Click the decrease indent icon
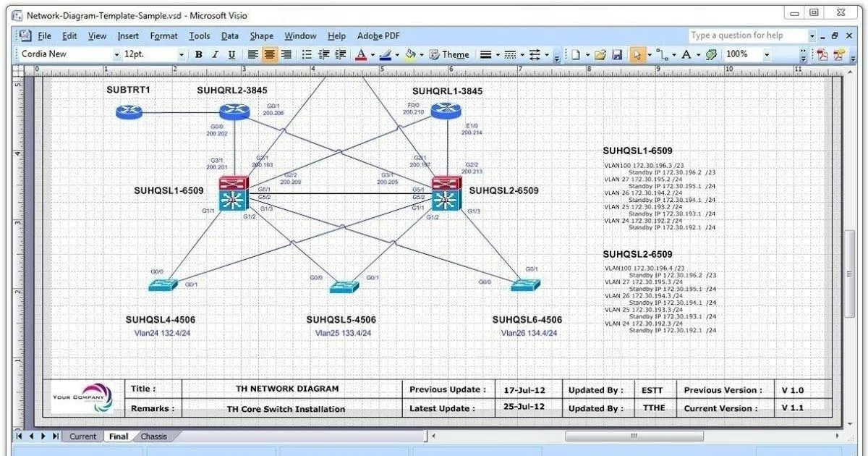Viewport: 868px width, 456px height. [x=323, y=54]
